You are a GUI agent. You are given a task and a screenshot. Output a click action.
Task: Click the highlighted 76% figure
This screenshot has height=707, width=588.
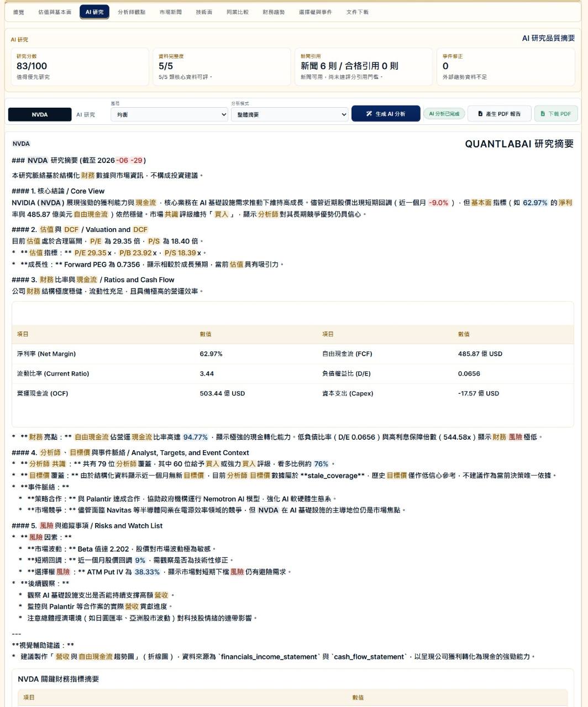click(x=321, y=464)
